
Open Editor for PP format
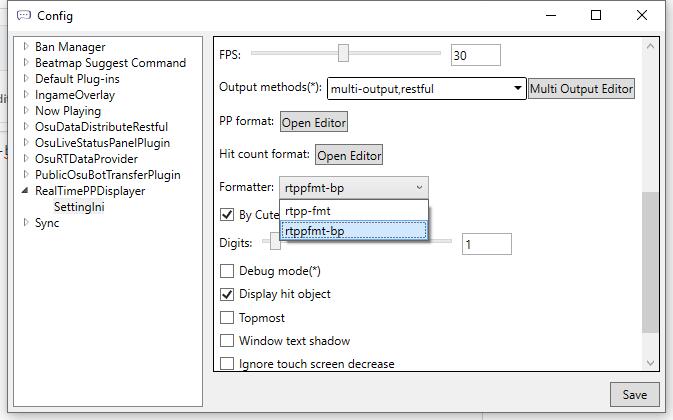[314, 122]
